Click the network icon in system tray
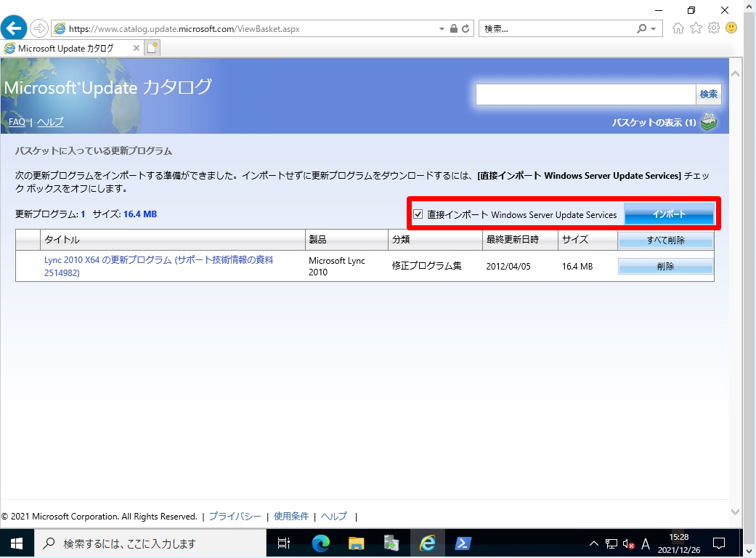Screen dimensions: 756x558 point(611,544)
